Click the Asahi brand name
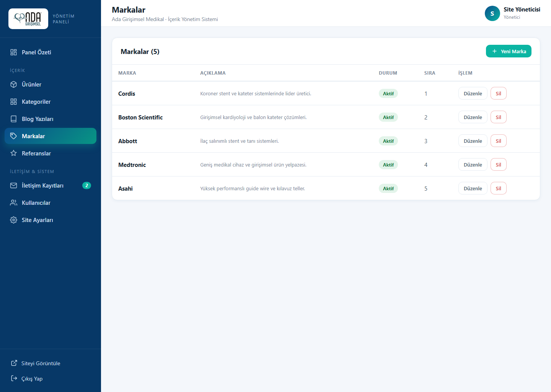 [x=126, y=189]
